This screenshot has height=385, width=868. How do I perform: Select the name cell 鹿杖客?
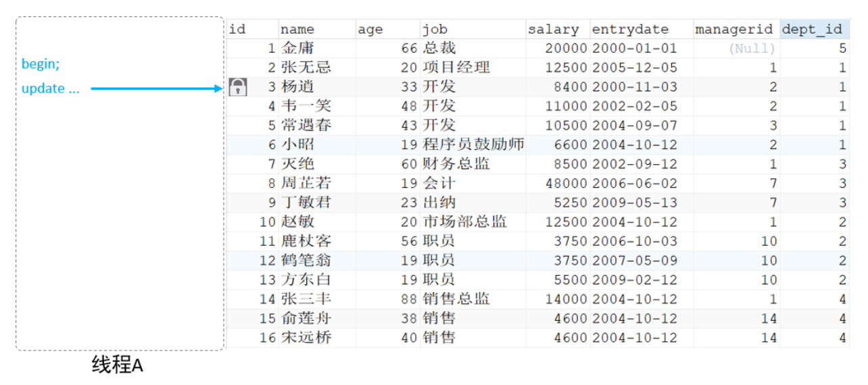[x=306, y=241]
